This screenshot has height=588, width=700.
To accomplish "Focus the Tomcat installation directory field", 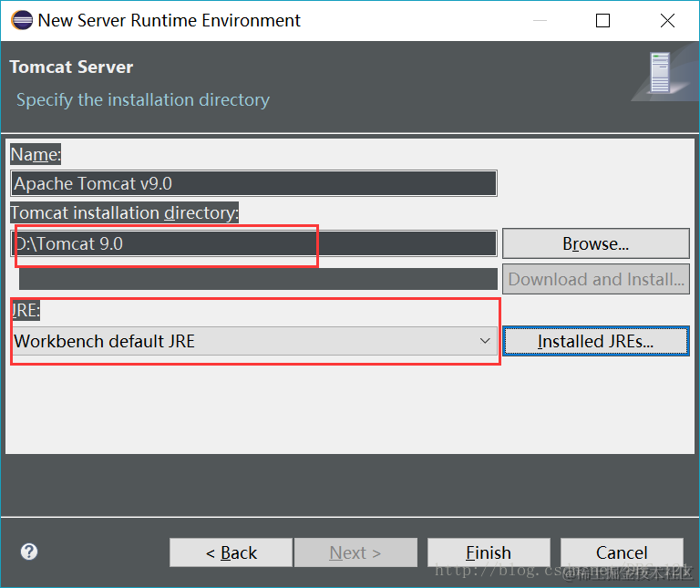I will click(x=253, y=243).
